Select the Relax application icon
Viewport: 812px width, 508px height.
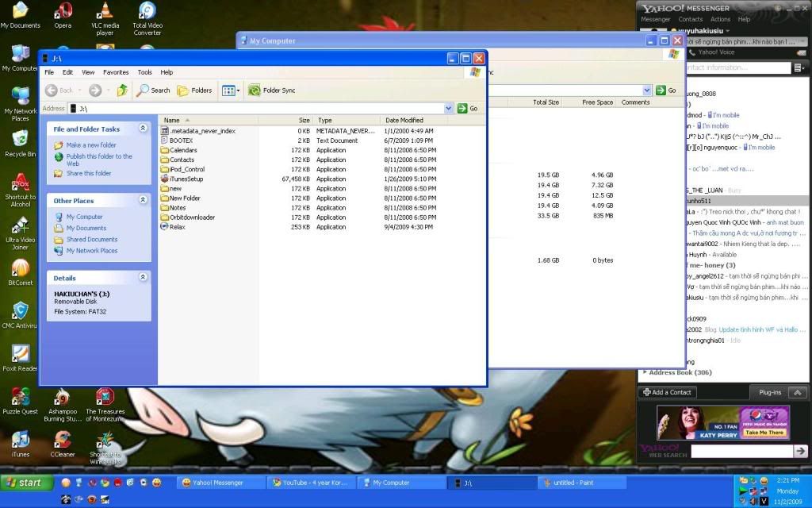click(x=165, y=227)
